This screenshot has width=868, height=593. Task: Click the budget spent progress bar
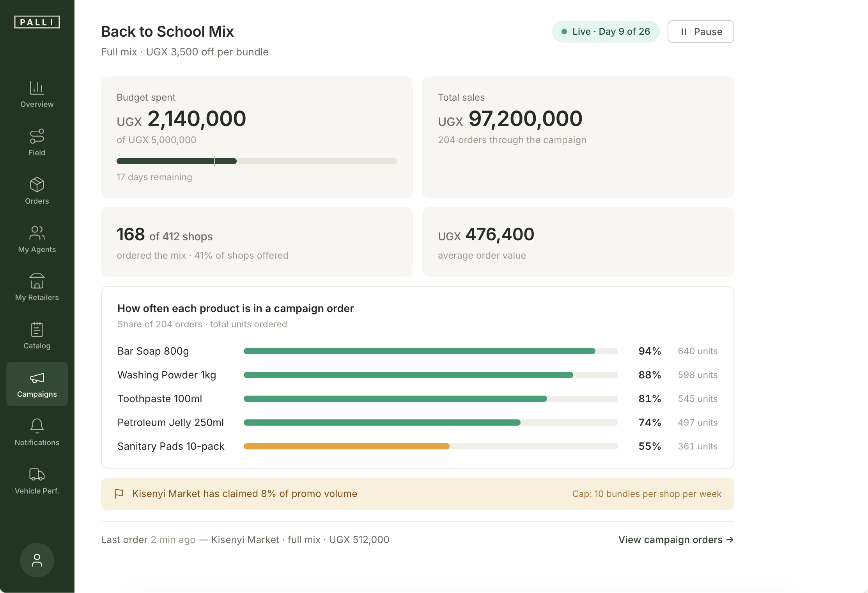pyautogui.click(x=257, y=161)
